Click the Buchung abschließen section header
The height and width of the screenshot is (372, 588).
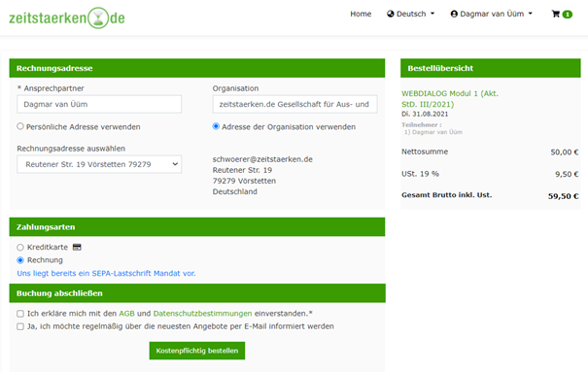point(197,293)
